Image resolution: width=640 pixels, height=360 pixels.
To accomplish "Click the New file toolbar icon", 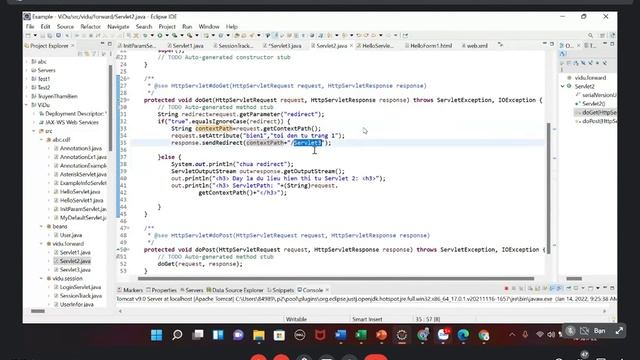I will coord(28,36).
